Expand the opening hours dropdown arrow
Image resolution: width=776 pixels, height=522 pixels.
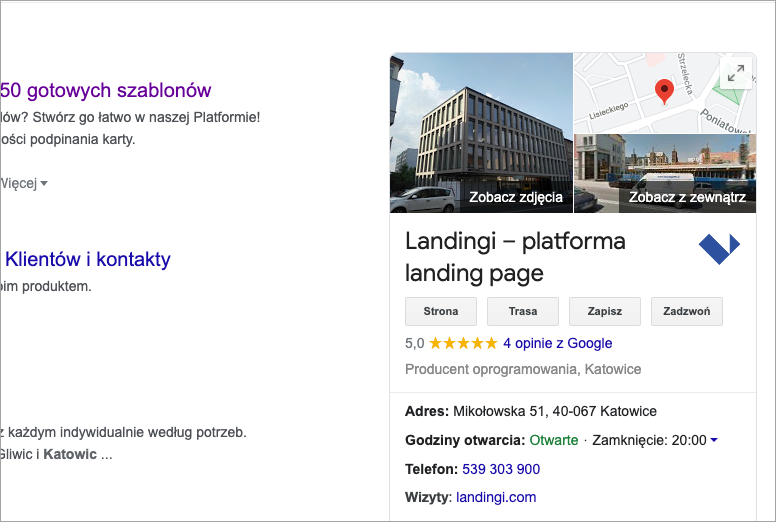click(714, 441)
